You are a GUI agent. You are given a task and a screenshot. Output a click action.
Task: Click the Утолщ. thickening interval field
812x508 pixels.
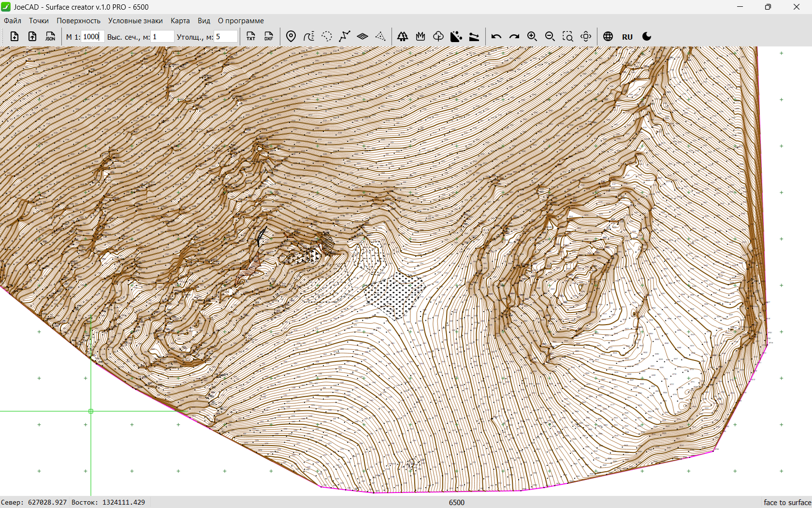[x=226, y=36]
